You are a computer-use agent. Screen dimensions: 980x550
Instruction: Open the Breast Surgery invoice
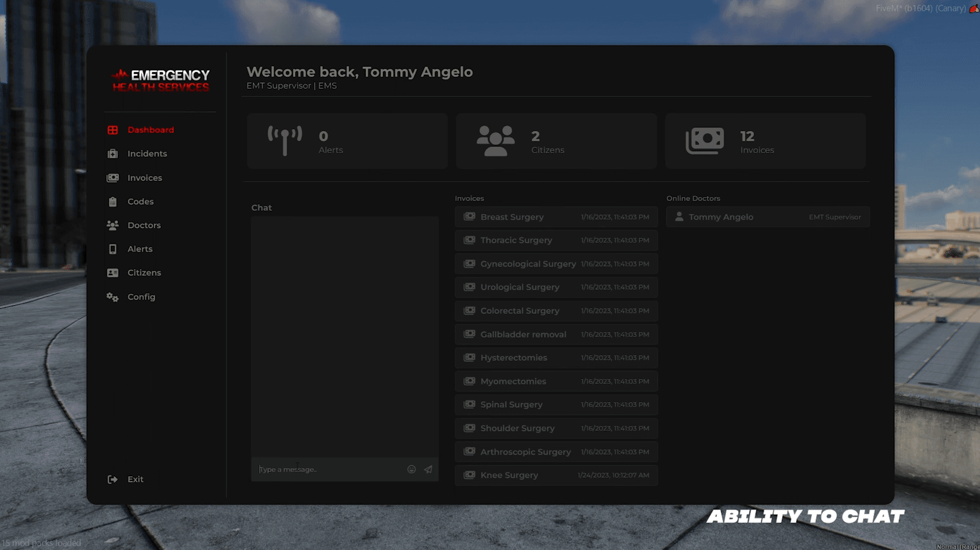(556, 217)
